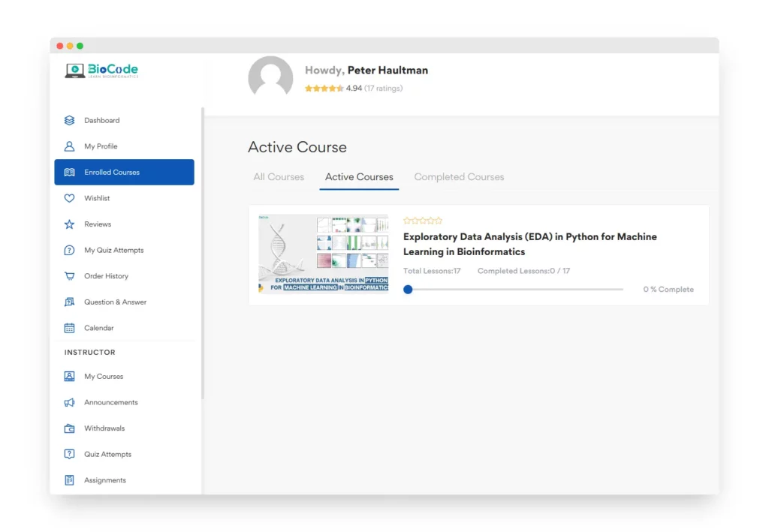Click the Withdrawals wallet icon
Screen dimensions: 769x532
pos(69,428)
